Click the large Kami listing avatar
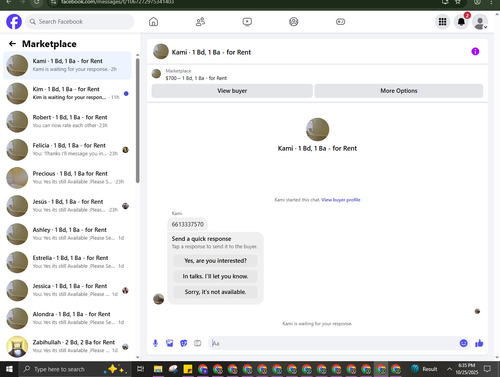This screenshot has width=500, height=377. (x=317, y=129)
